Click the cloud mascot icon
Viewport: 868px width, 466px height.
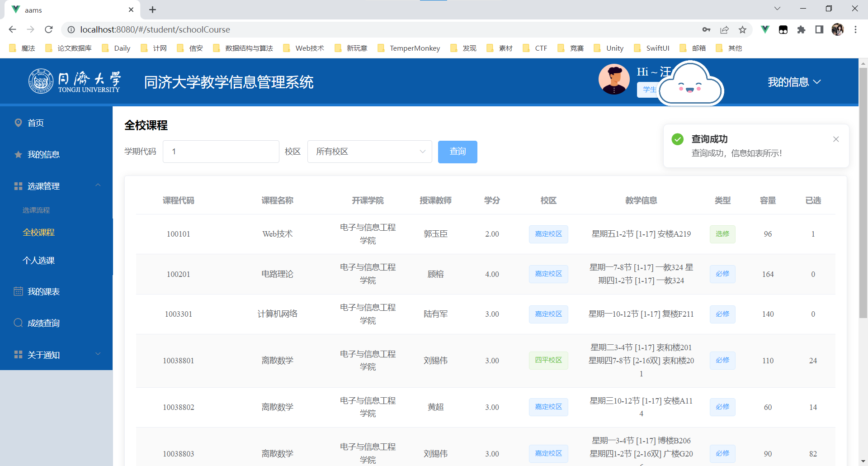[x=691, y=83]
